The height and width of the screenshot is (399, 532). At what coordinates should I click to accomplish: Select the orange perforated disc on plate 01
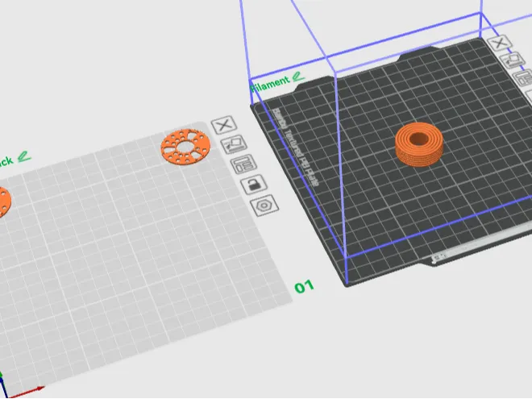pyautogui.click(x=185, y=147)
